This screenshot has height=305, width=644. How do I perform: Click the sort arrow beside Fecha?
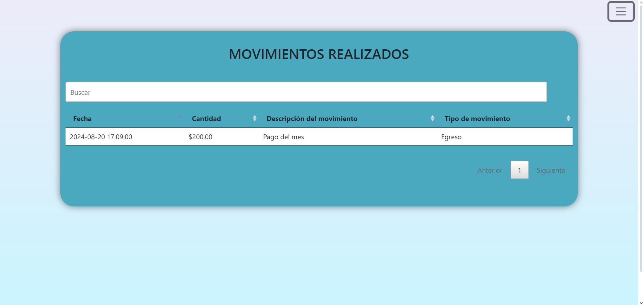coord(180,118)
